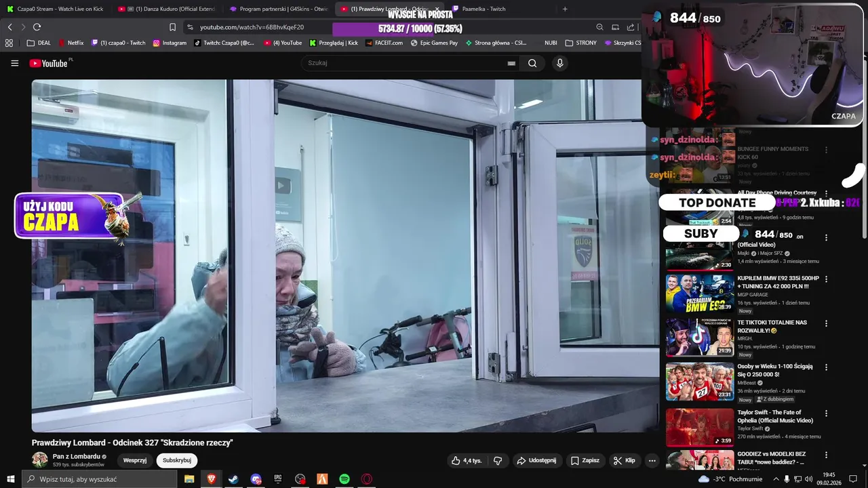This screenshot has width=868, height=488.
Task: Reload the page with the refresh icon
Action: tap(37, 27)
